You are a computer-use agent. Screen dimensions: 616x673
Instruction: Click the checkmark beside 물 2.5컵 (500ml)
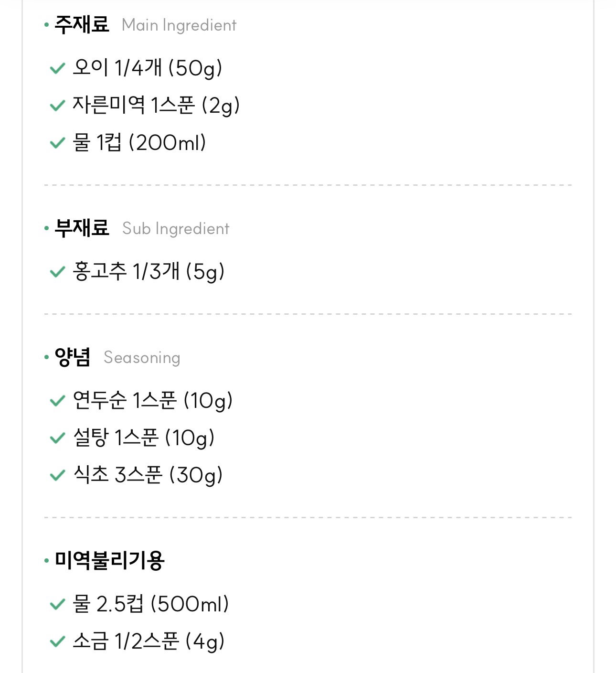(57, 605)
